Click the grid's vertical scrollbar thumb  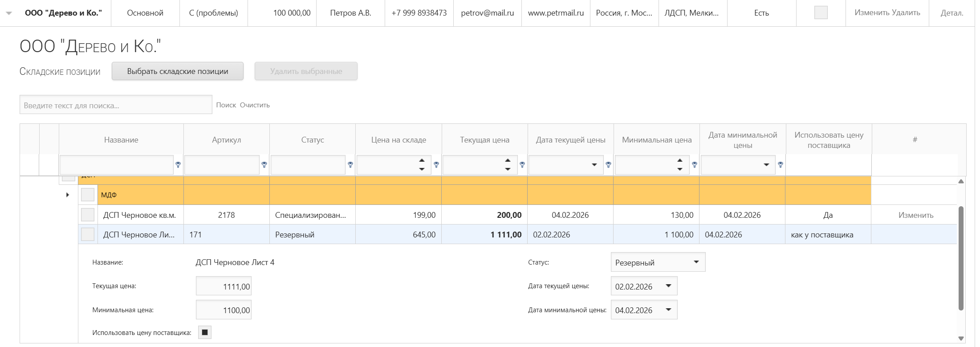click(961, 258)
